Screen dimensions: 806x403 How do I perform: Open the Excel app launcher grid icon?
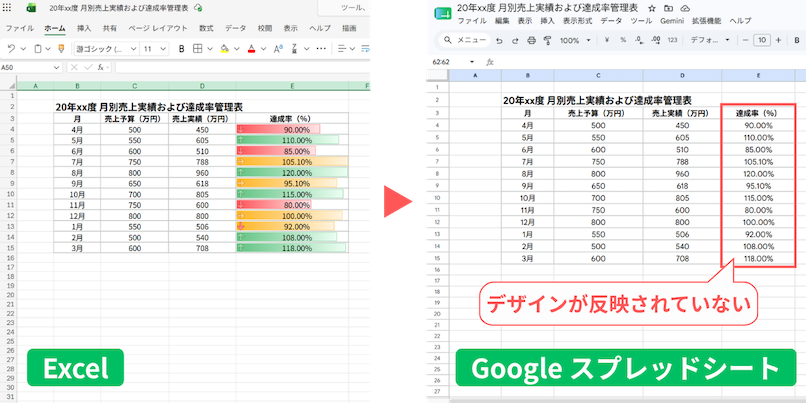click(7, 8)
